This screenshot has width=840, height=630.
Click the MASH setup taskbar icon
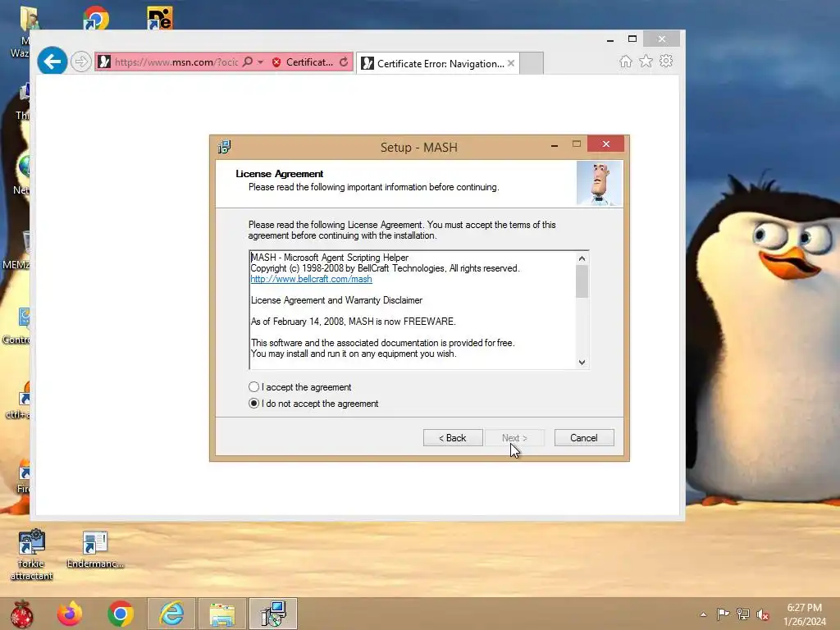pos(273,614)
